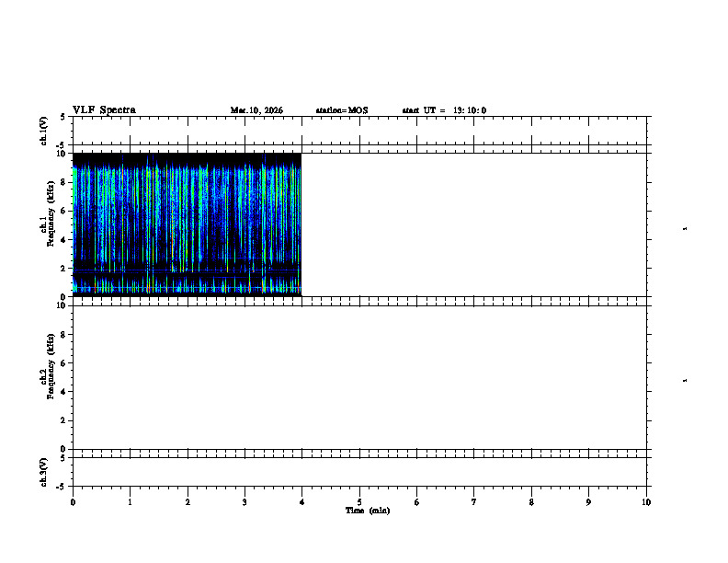Click tick label "3" on the Time axis

(x=245, y=502)
